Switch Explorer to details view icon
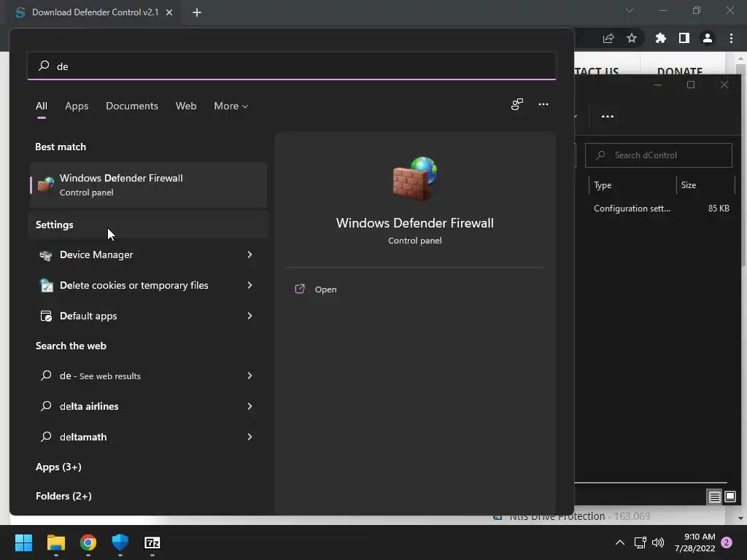The image size is (747, 560). (714, 497)
